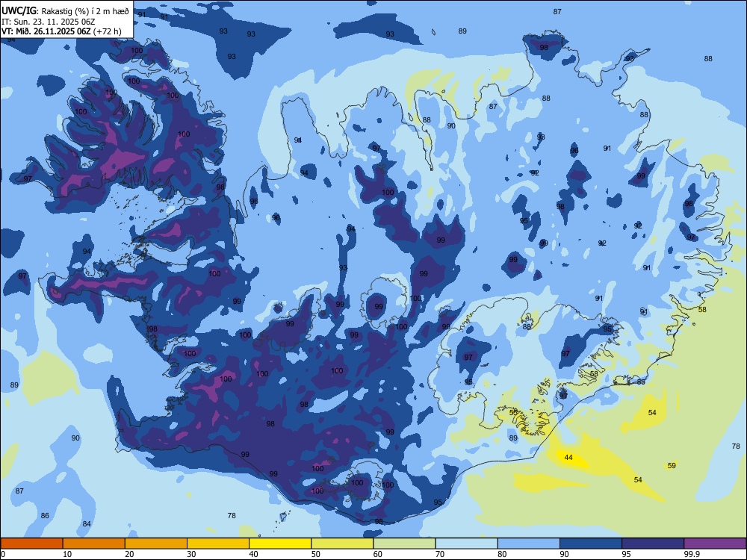Click the dark red 0–10 legend swatch
This screenshot has width=747, height=560.
(31, 544)
